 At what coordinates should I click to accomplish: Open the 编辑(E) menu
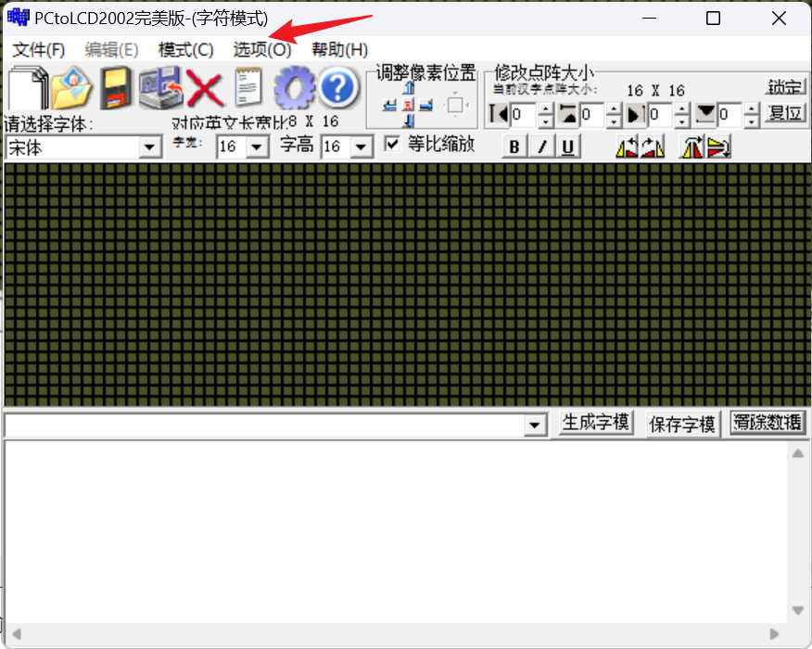[111, 50]
